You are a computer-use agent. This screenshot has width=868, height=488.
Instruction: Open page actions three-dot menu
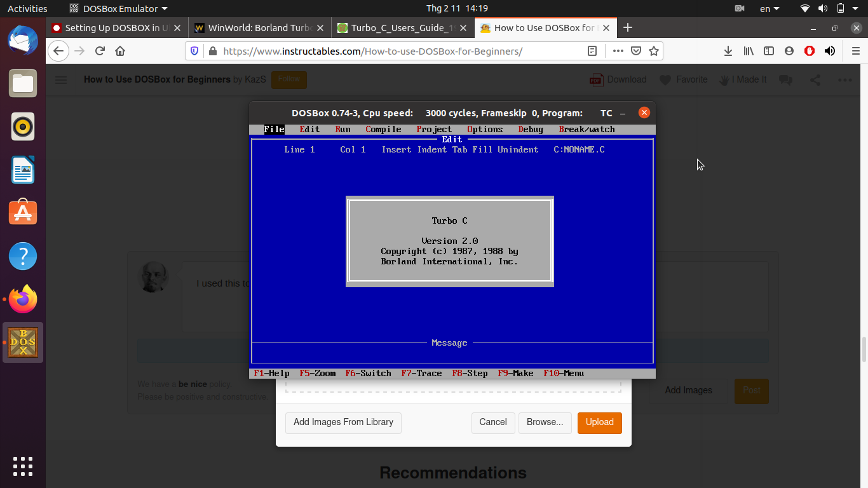(618, 51)
